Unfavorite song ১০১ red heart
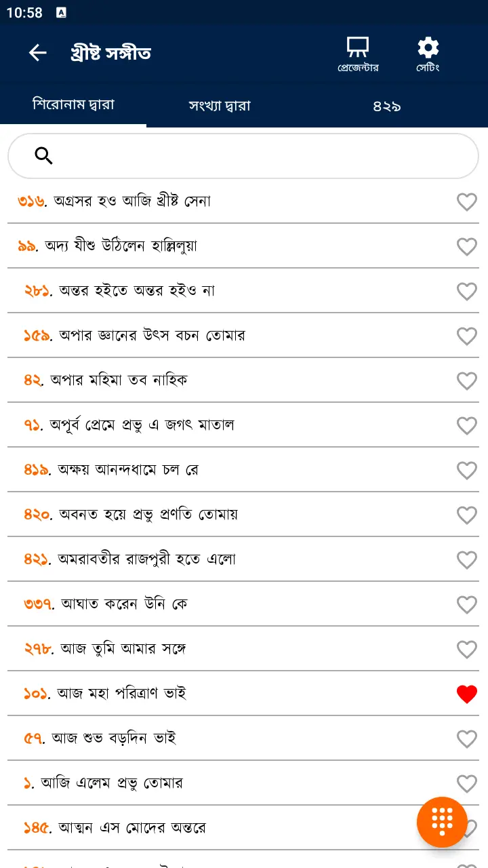This screenshot has height=868, width=488. pyautogui.click(x=466, y=694)
